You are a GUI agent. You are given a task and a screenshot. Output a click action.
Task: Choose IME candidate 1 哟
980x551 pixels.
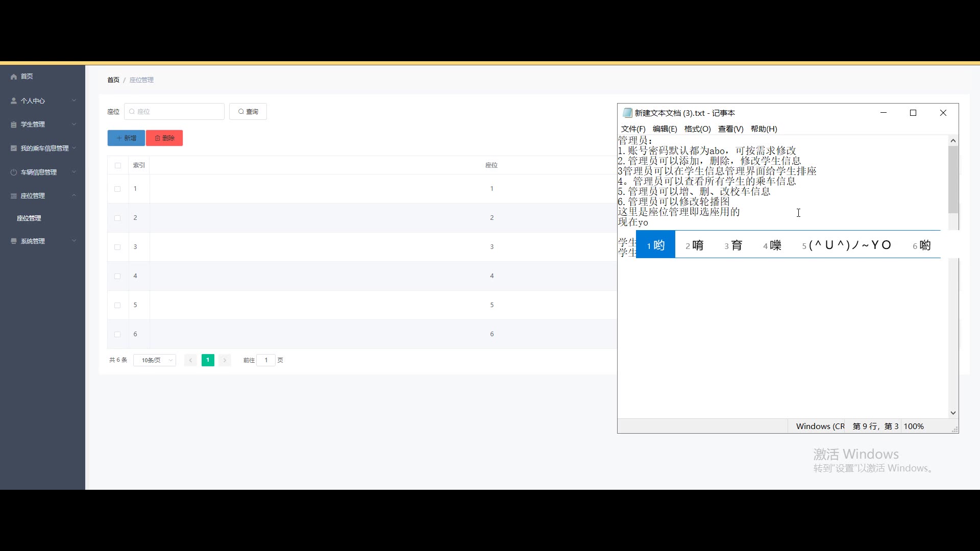656,245
